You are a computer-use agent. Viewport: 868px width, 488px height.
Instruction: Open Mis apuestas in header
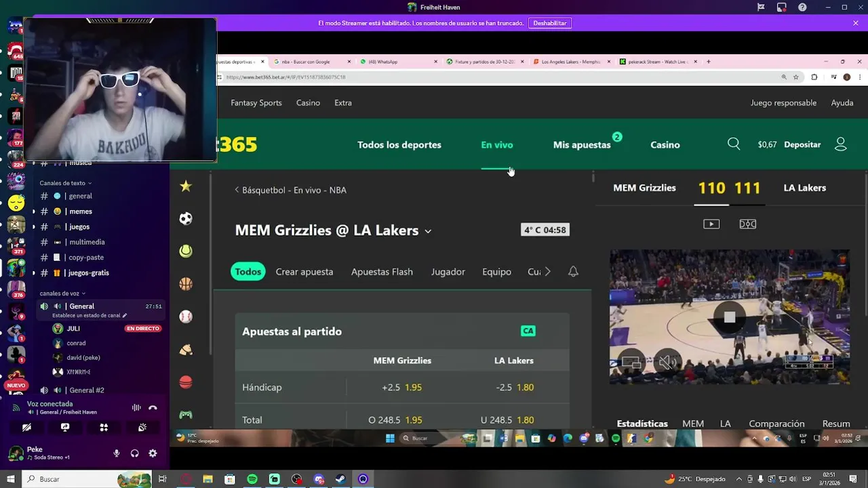point(582,145)
